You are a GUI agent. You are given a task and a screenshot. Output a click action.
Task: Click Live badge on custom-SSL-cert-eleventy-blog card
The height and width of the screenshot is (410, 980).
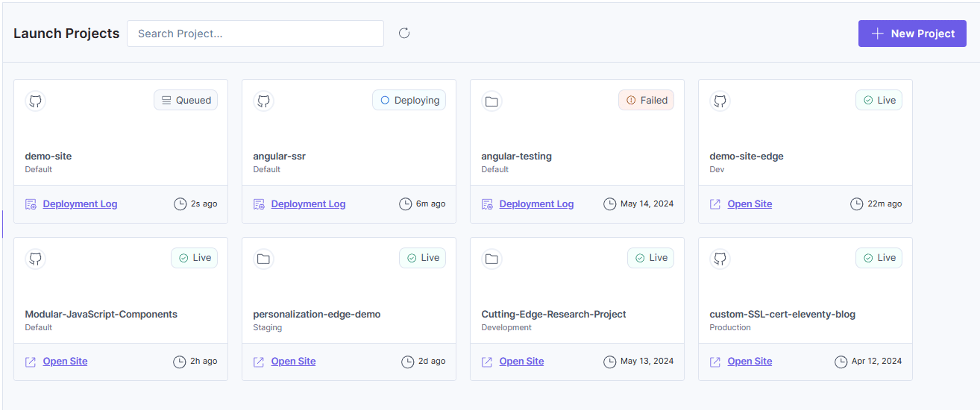tap(879, 258)
